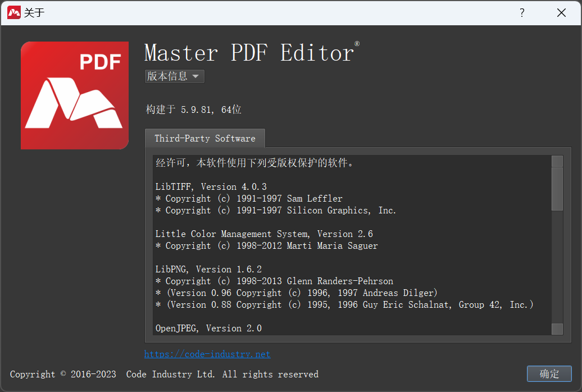This screenshot has width=582, height=392.
Task: Click the LibPNG, Version 1.6.2 line
Action: click(x=208, y=269)
